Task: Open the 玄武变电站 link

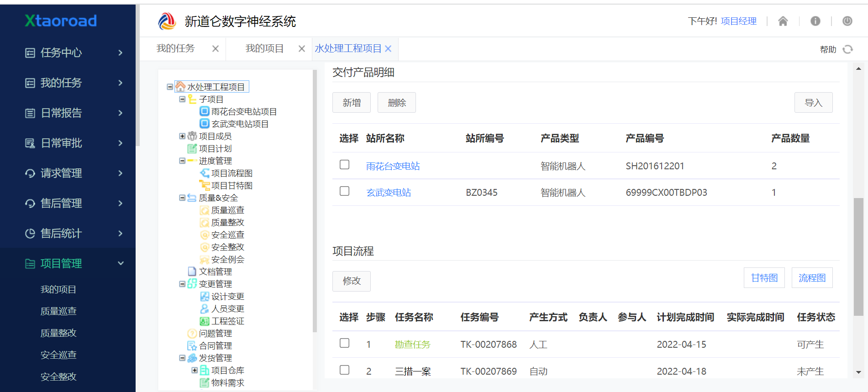Action: (389, 193)
